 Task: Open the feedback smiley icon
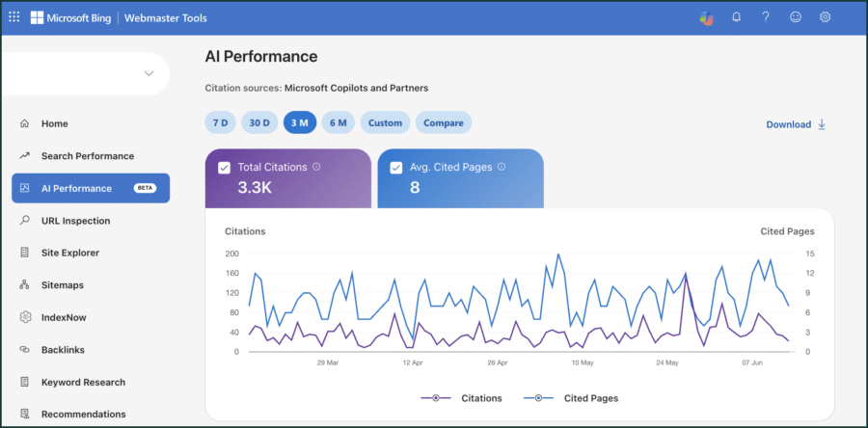tap(796, 17)
